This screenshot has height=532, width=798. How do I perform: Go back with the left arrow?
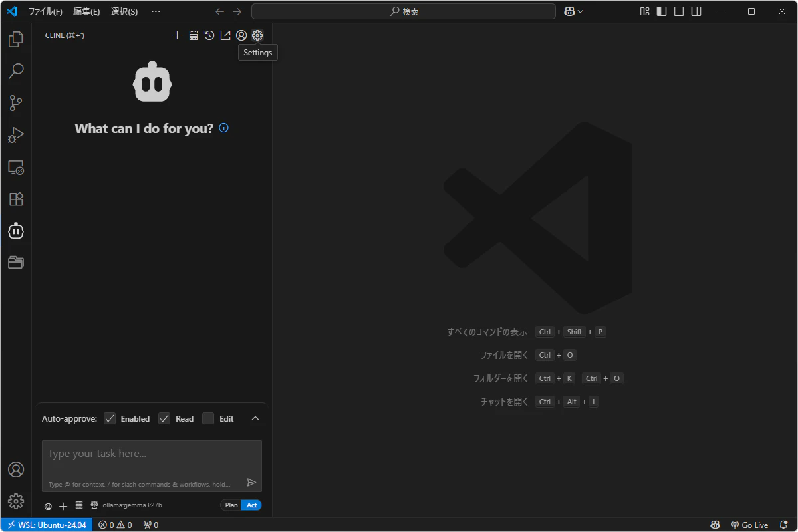[x=220, y=11]
